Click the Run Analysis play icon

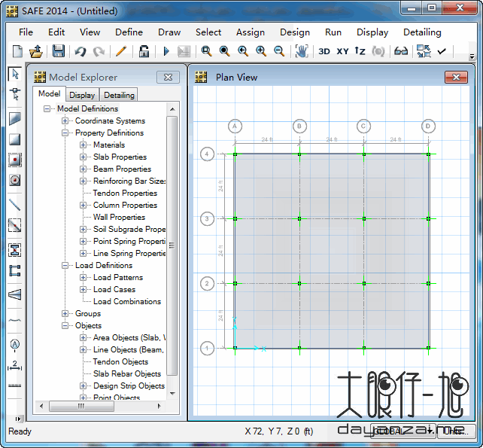(x=166, y=51)
